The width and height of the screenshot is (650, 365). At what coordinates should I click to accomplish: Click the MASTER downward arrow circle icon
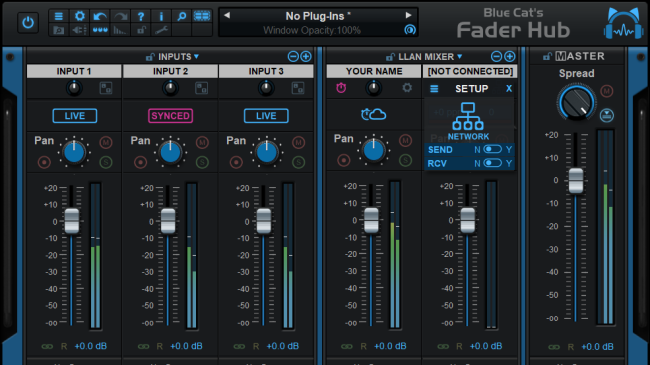(607, 116)
